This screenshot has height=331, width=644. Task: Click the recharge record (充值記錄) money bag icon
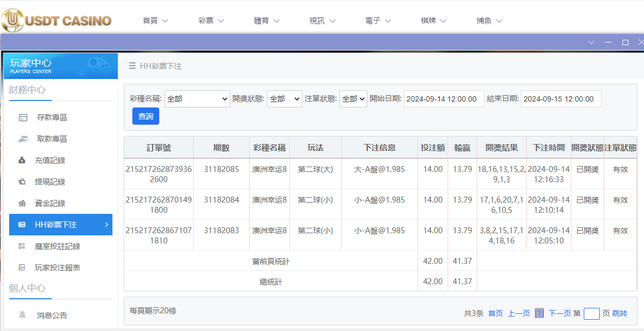coord(22,161)
